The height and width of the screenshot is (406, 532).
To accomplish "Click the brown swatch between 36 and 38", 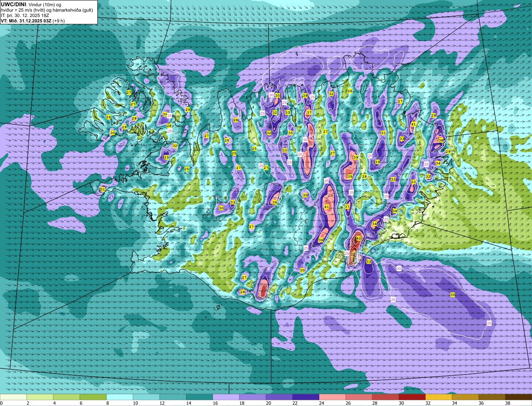I will coord(492,397).
